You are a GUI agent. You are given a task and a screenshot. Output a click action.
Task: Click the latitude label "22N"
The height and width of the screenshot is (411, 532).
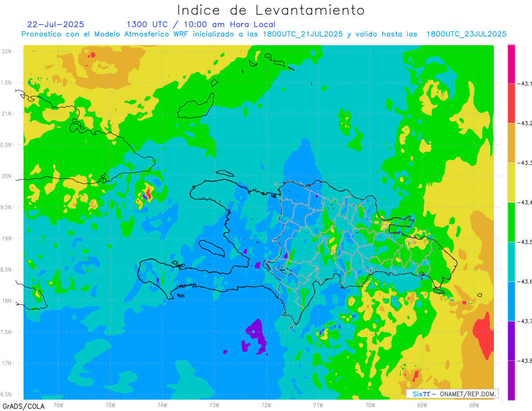pyautogui.click(x=8, y=51)
